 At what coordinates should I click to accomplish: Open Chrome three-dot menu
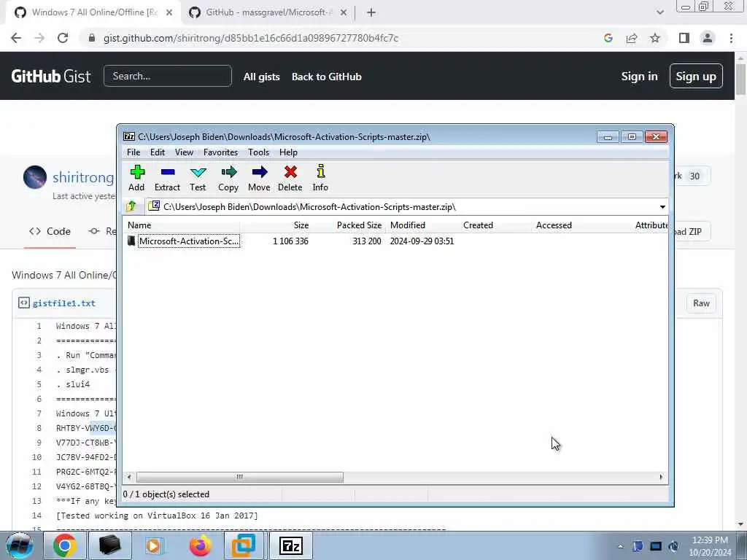731,38
